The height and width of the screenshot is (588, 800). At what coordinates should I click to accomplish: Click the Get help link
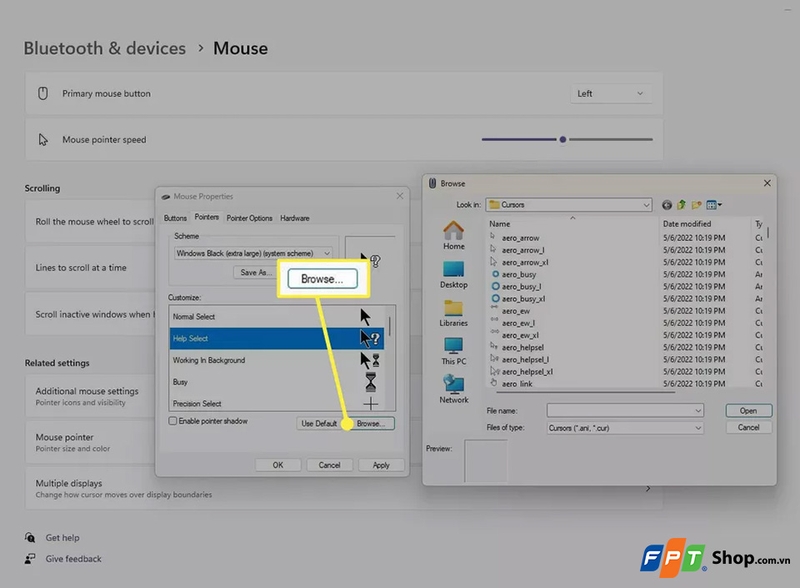pyautogui.click(x=62, y=537)
